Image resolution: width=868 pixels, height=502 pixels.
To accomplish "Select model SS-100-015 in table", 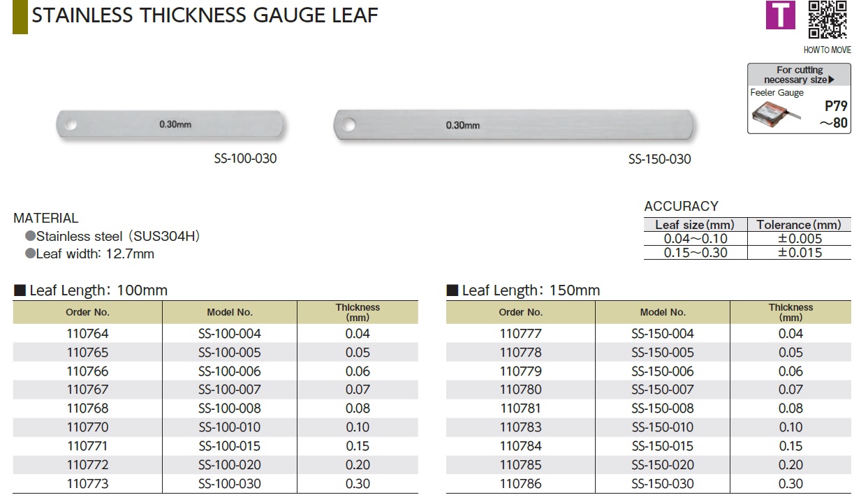I will pos(229,446).
